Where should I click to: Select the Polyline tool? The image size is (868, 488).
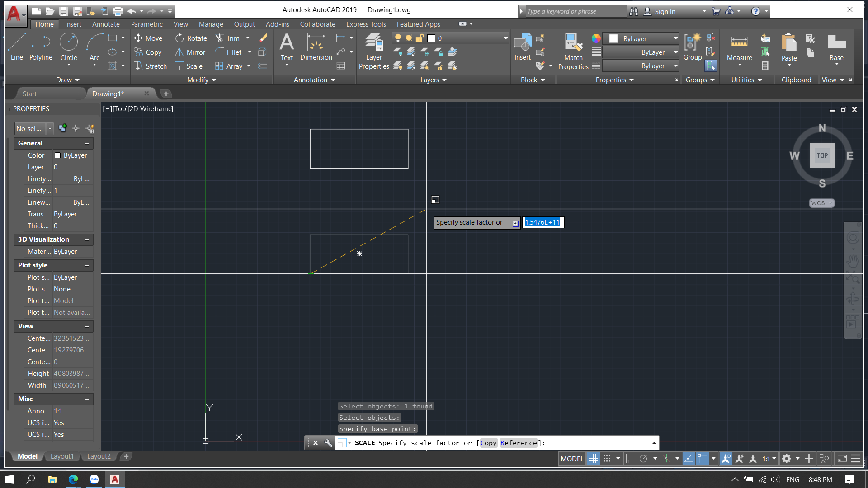pos(41,47)
